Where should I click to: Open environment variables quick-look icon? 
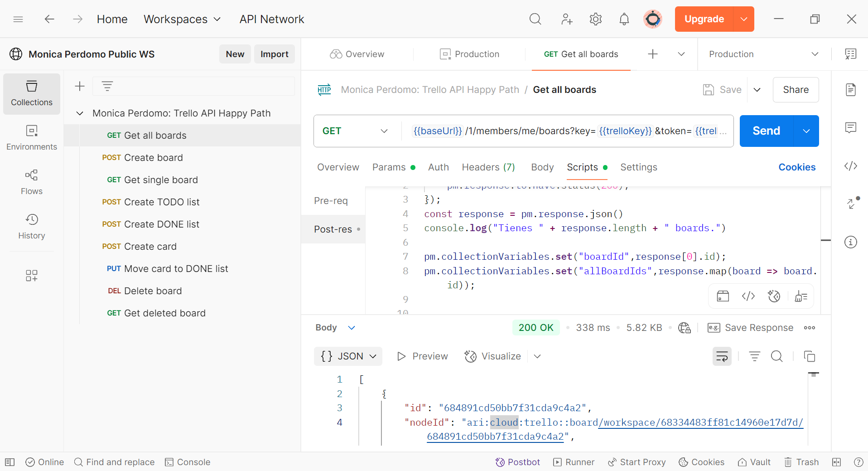pyautogui.click(x=851, y=54)
